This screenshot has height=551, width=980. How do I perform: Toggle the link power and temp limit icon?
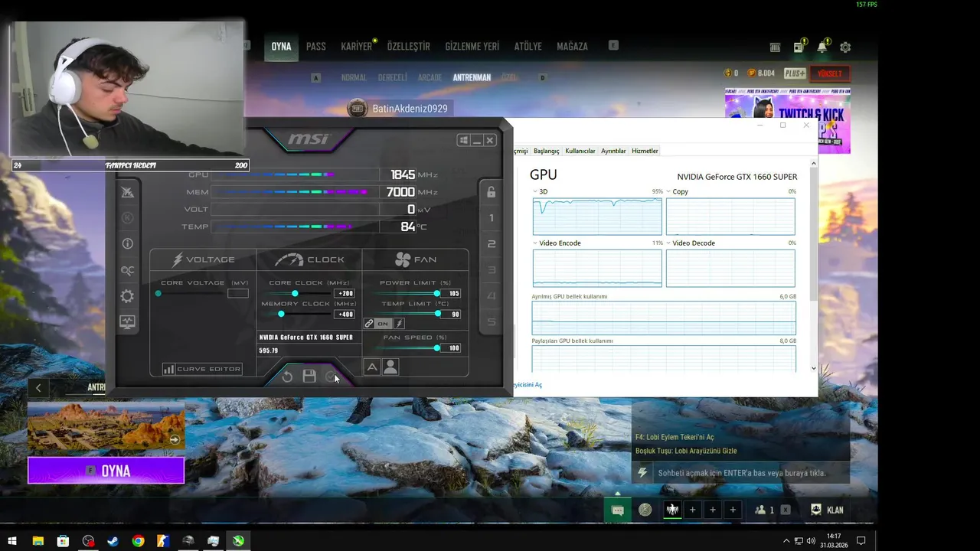click(x=369, y=324)
